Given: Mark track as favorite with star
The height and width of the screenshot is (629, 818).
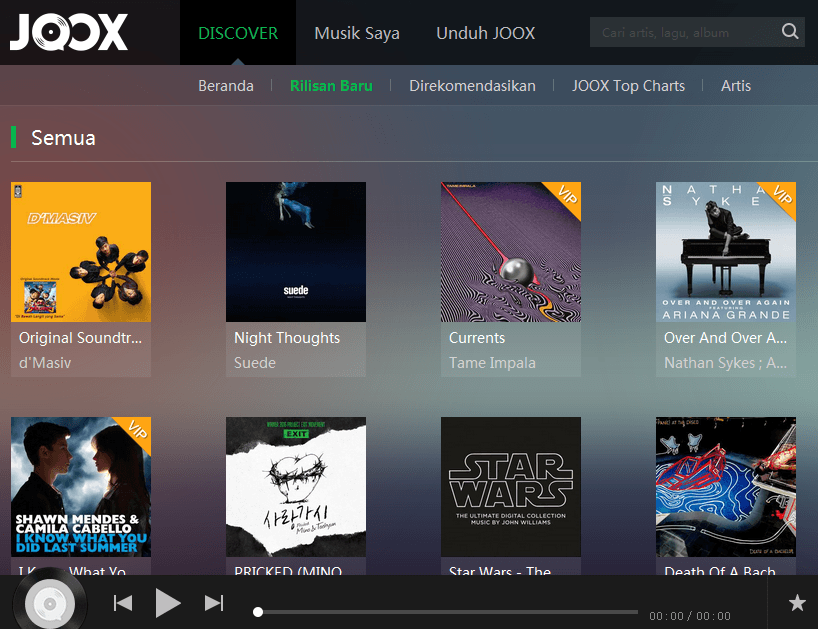Looking at the screenshot, I should click(x=797, y=603).
